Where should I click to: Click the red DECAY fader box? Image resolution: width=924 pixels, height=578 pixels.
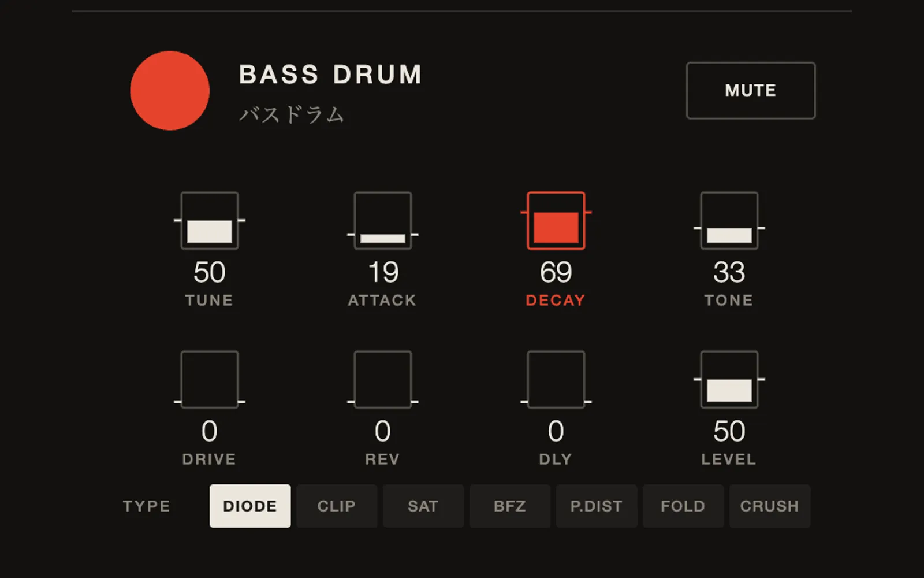point(556,221)
